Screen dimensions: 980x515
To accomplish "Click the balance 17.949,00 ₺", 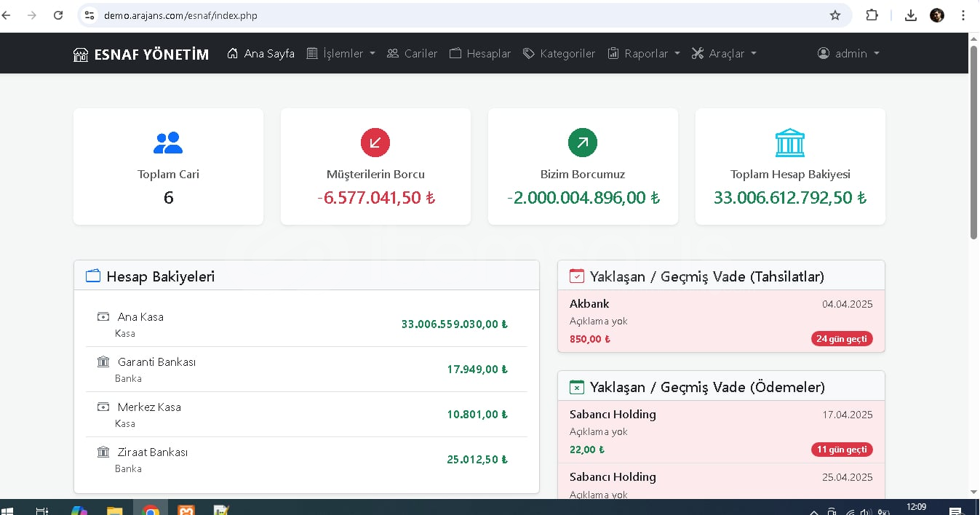I will [477, 370].
